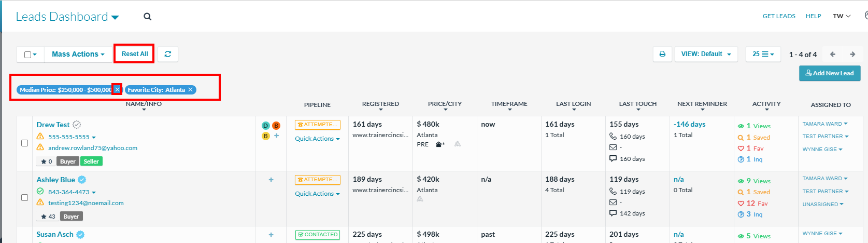This screenshot has width=868, height=243.
Task: Click the teal D tag circle
Action: 266,126
